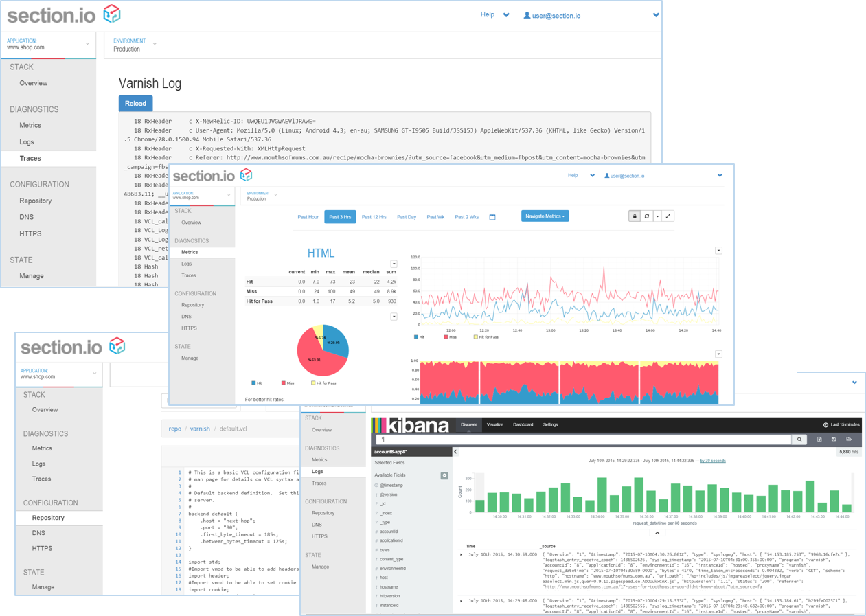Open the Kibana time picker clock icon

click(825, 425)
